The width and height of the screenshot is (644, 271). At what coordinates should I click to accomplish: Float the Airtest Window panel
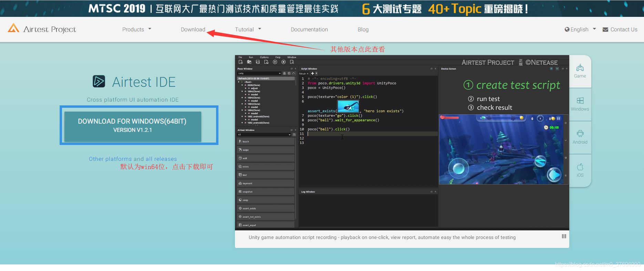click(292, 130)
